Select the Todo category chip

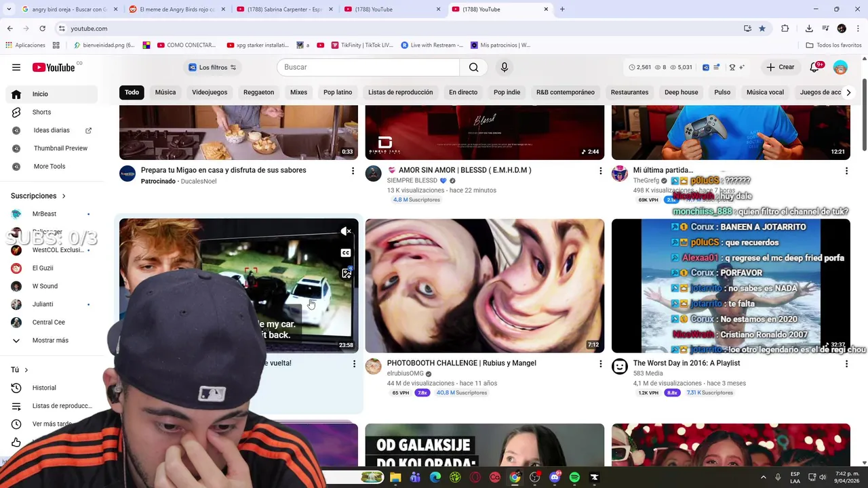point(132,92)
